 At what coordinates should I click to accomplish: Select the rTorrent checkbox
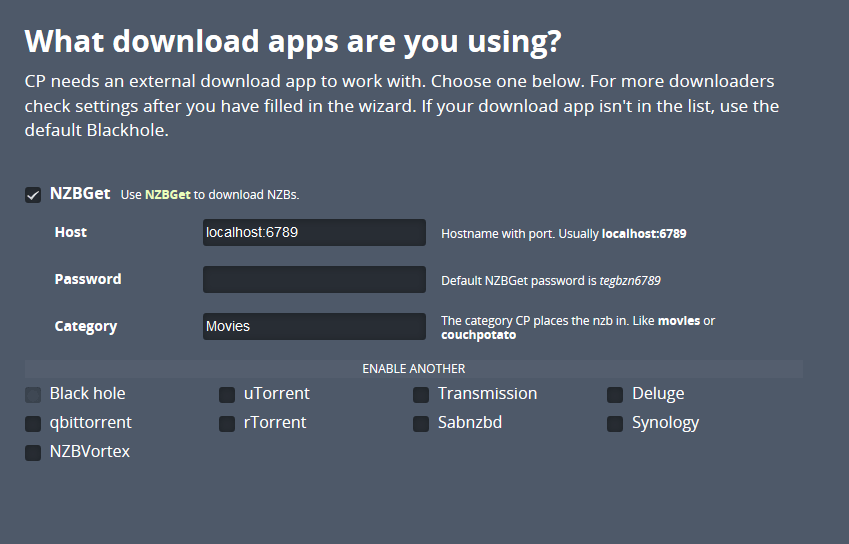(x=227, y=423)
